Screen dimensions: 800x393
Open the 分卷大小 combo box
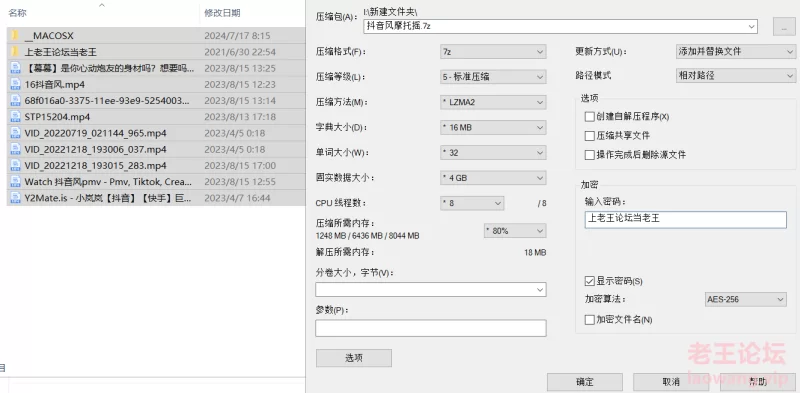point(431,289)
